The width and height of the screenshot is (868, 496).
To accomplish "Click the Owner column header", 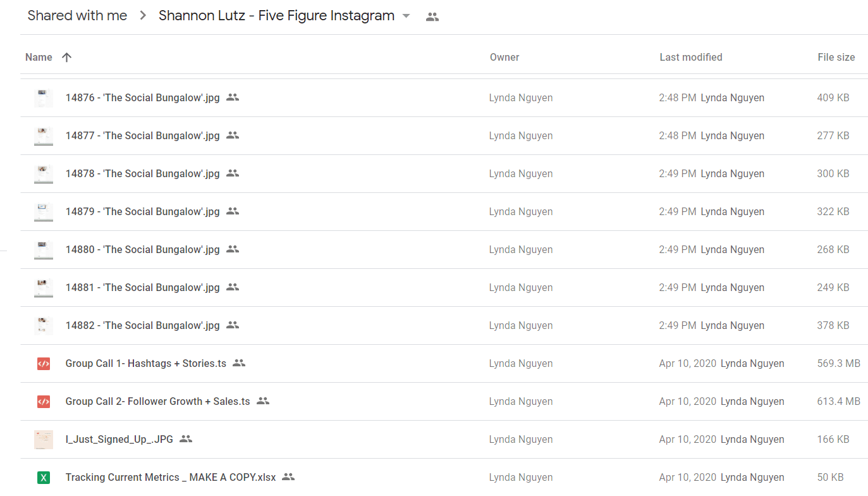I will point(504,57).
